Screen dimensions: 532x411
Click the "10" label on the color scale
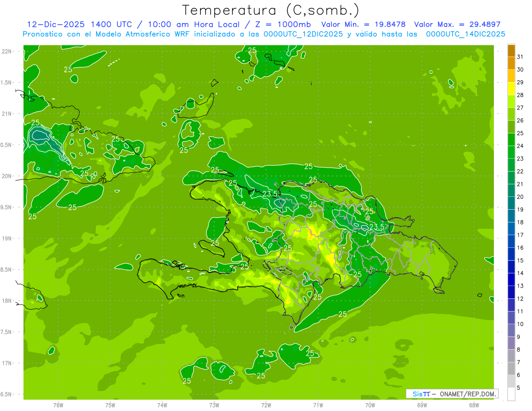[x=520, y=324]
